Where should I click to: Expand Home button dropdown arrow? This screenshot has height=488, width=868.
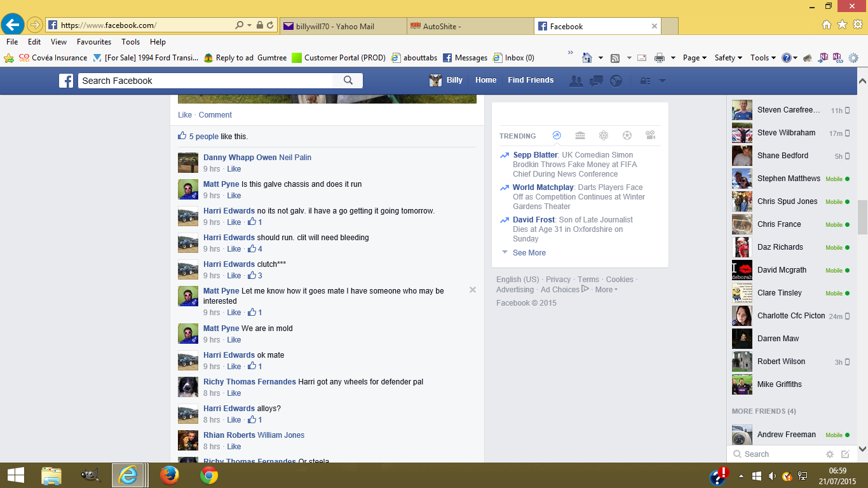pos(600,58)
